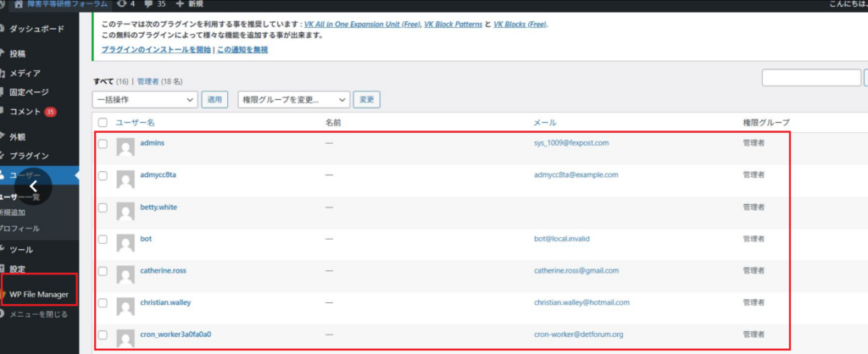The image size is (868, 354).
Task: Open username link betty.white
Action: point(159,207)
